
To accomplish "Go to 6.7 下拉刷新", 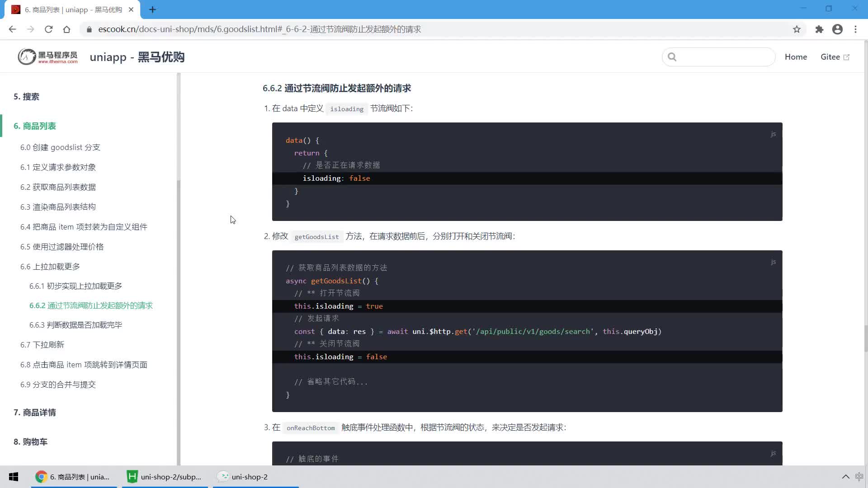I will [42, 345].
